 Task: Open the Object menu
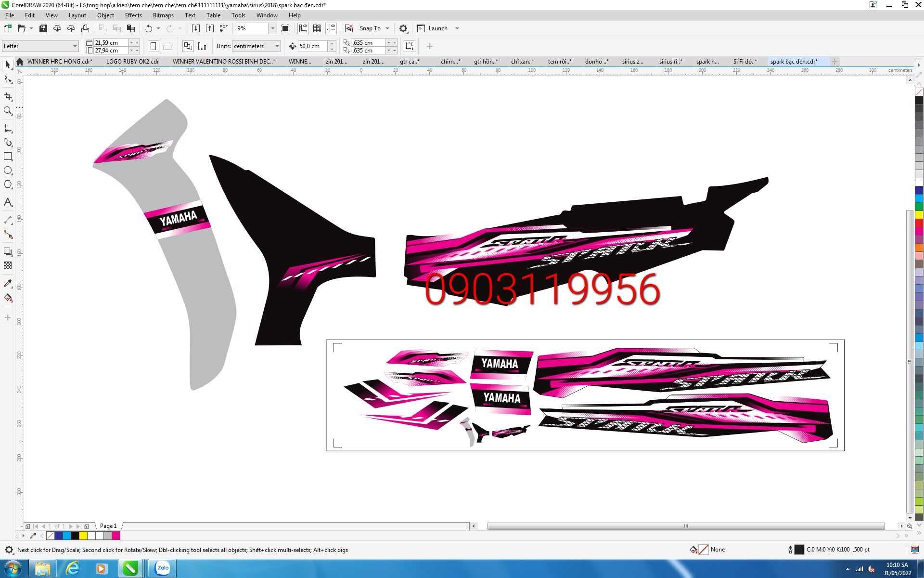coord(105,15)
